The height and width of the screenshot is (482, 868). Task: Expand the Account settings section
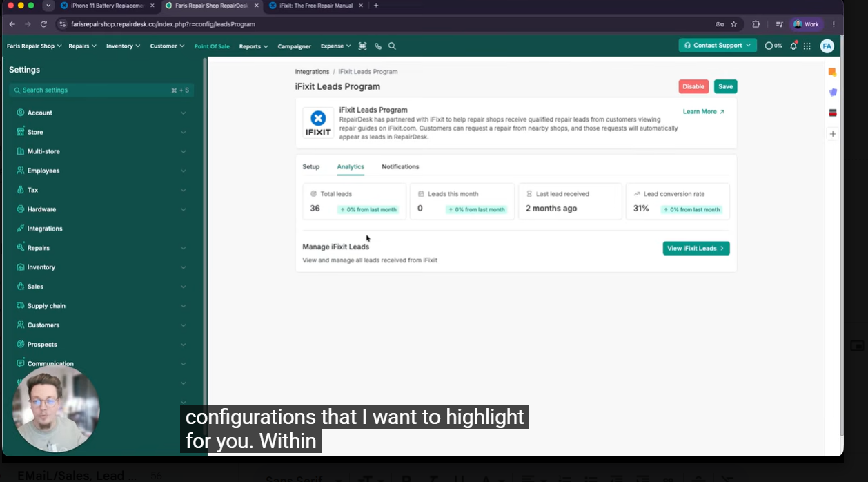[x=102, y=113]
